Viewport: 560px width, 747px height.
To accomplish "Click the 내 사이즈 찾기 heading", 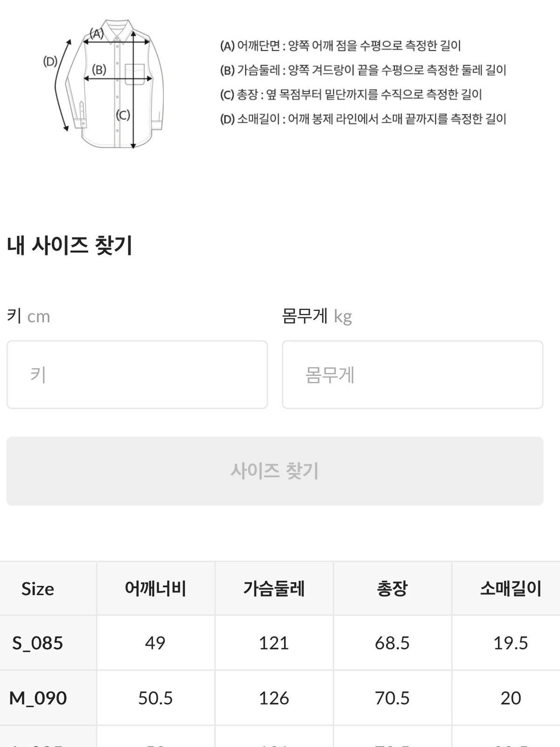I will pos(70,245).
